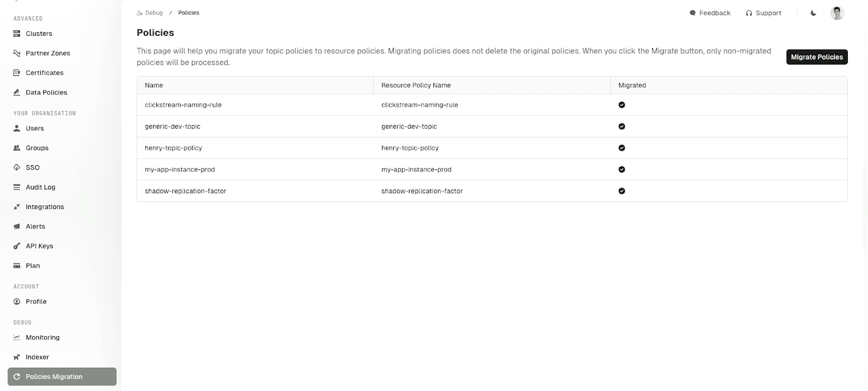Toggle dark mode with moon icon

click(x=813, y=13)
